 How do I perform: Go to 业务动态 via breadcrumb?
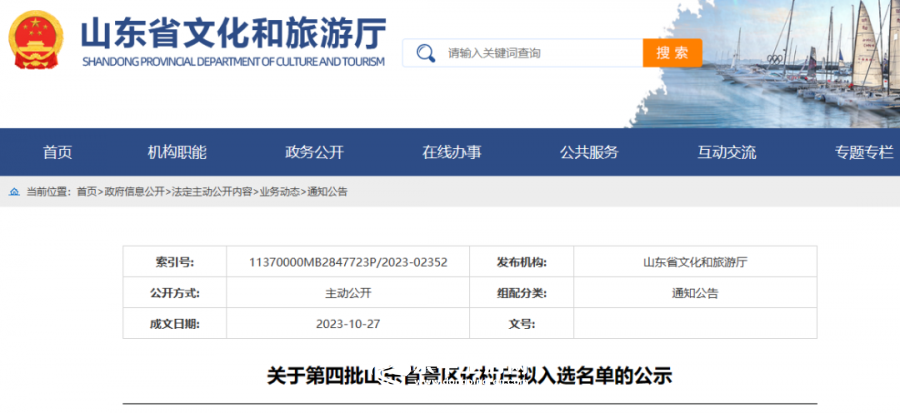click(x=280, y=192)
